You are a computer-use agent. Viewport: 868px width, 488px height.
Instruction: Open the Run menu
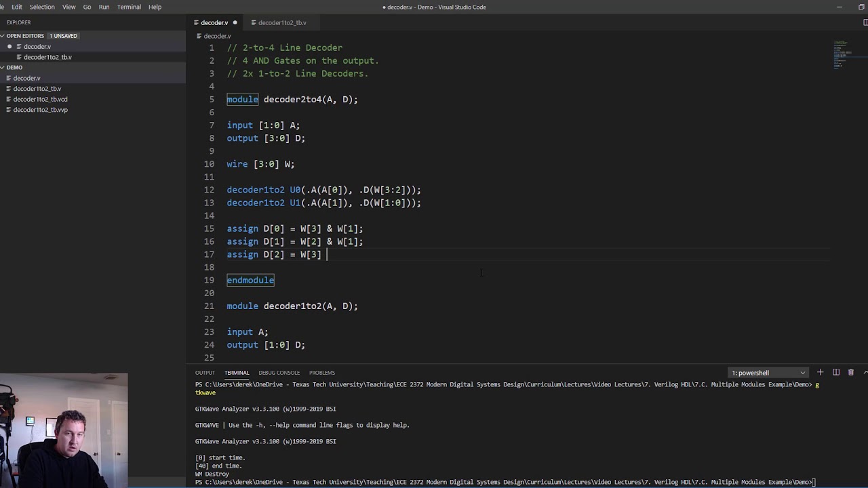[x=104, y=7]
